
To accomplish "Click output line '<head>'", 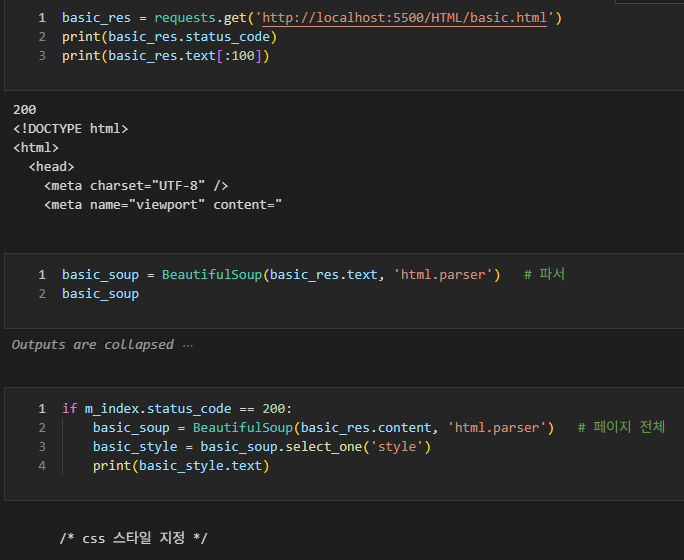I will point(51,167).
